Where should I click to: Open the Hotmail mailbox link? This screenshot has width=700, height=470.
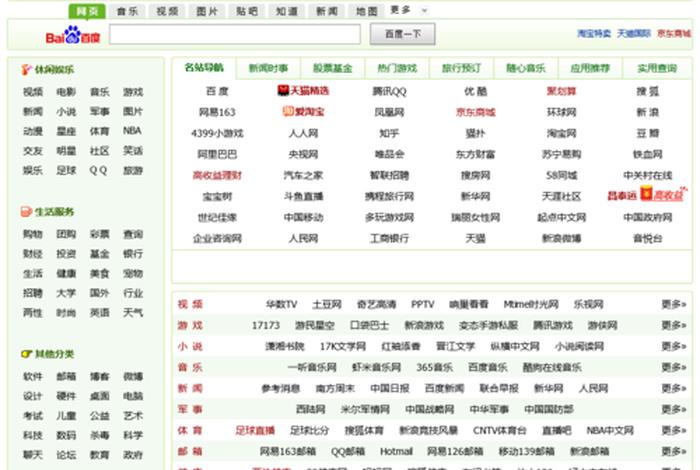(396, 451)
